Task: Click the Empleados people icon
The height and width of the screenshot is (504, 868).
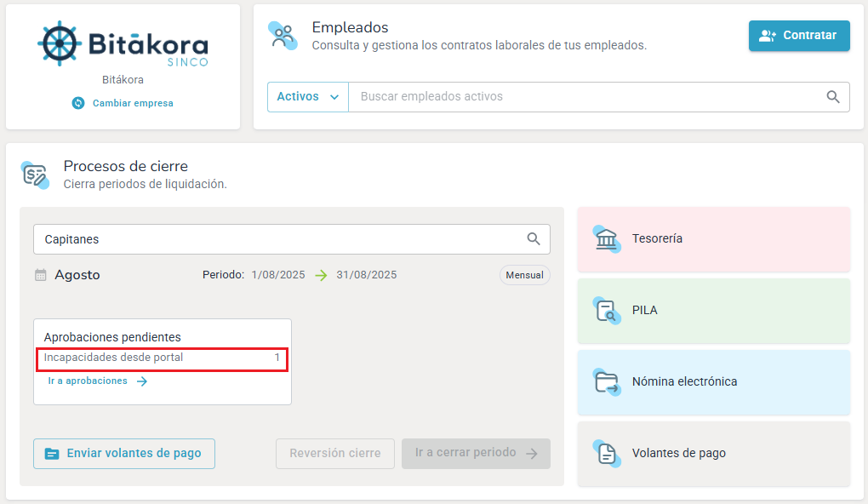Action: [x=283, y=36]
